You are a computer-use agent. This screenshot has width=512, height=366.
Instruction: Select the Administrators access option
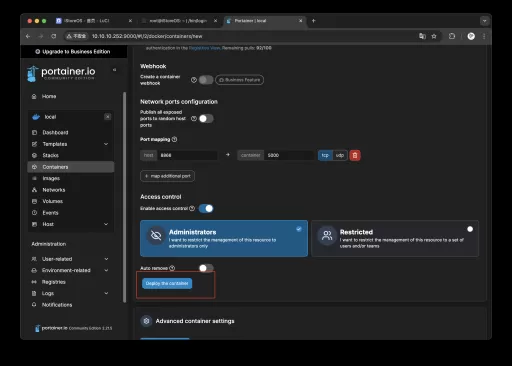click(x=224, y=238)
